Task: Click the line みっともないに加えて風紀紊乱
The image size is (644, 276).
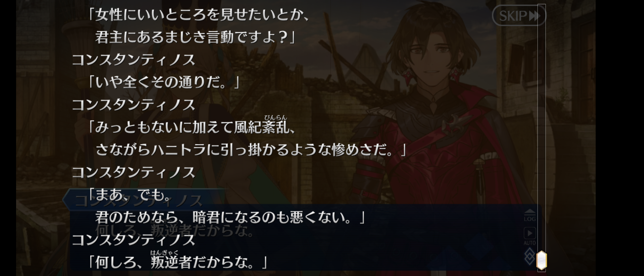Action: click(192, 127)
